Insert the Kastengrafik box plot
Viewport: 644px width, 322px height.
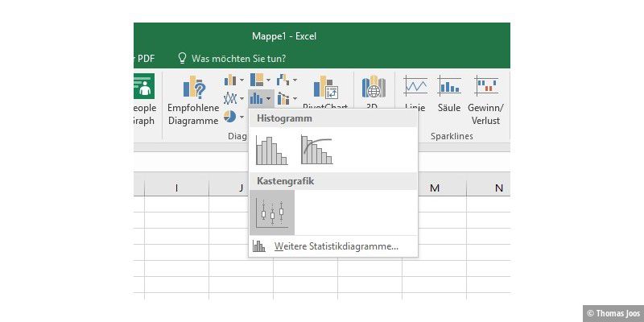272,213
